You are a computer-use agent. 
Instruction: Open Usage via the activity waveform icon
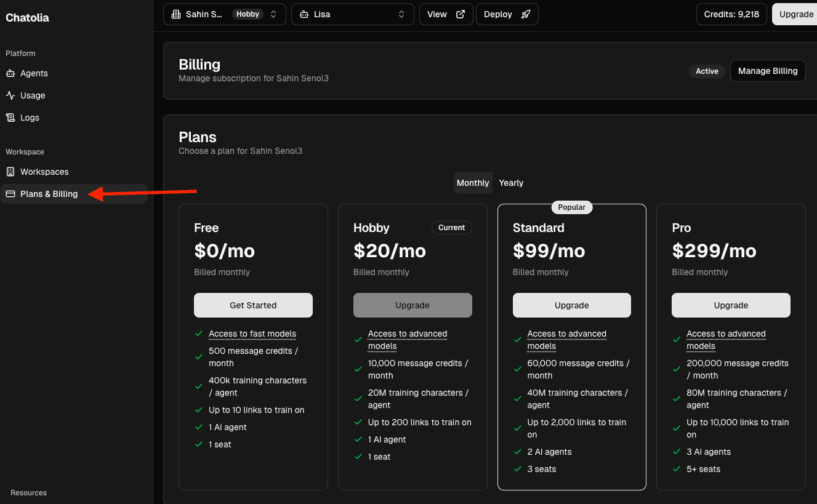point(11,95)
